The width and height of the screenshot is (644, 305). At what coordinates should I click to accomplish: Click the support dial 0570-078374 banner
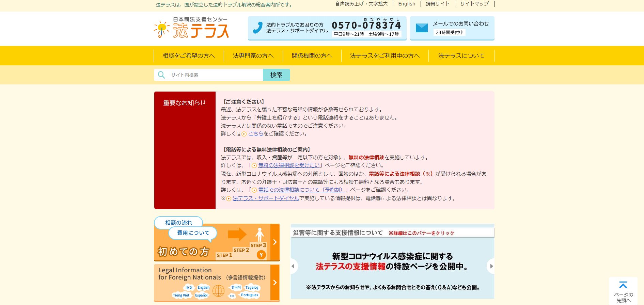point(327,28)
